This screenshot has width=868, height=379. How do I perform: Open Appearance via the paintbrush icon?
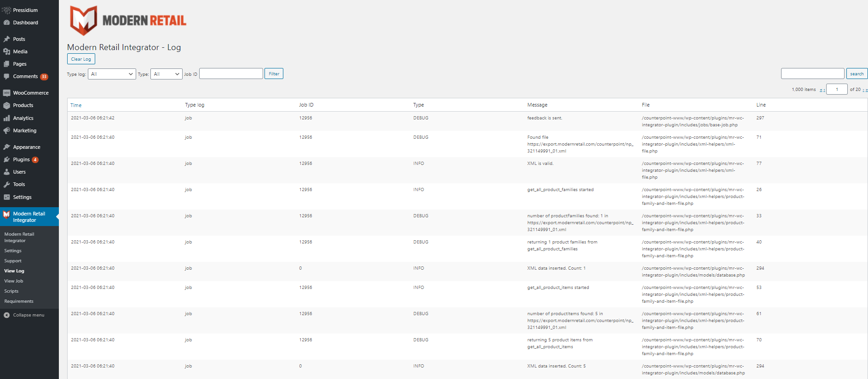tap(6, 147)
